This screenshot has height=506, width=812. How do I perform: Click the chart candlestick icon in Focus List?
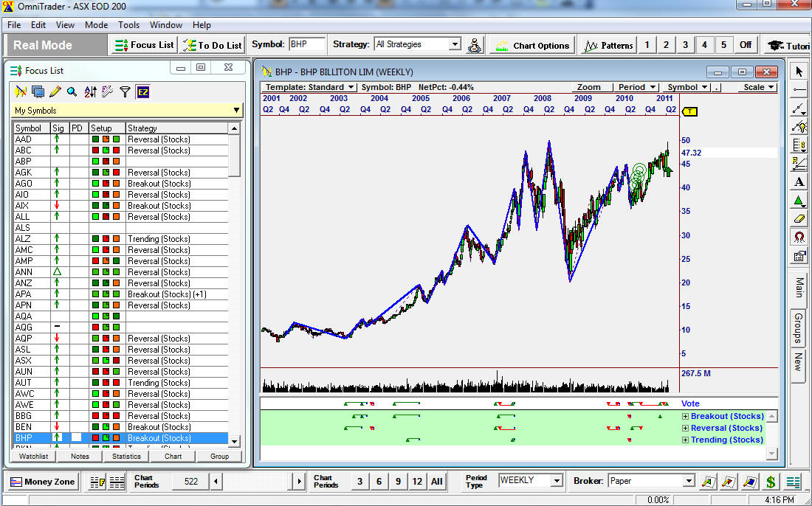coord(21,92)
